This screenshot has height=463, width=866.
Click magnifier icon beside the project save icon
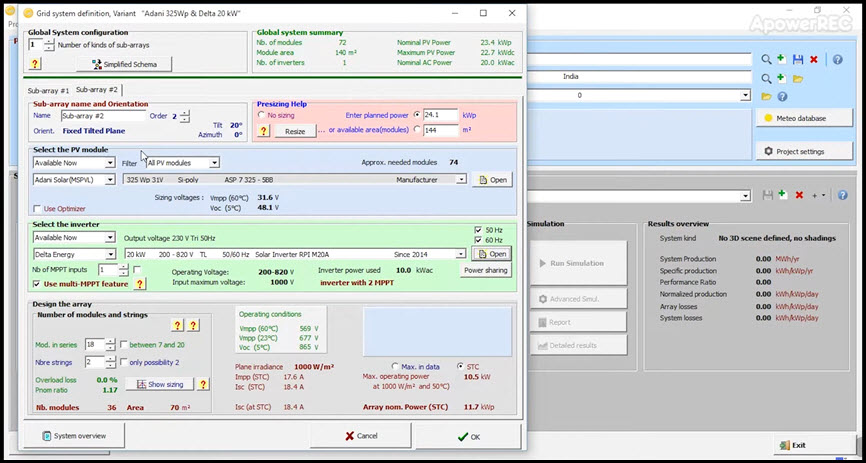(766, 59)
